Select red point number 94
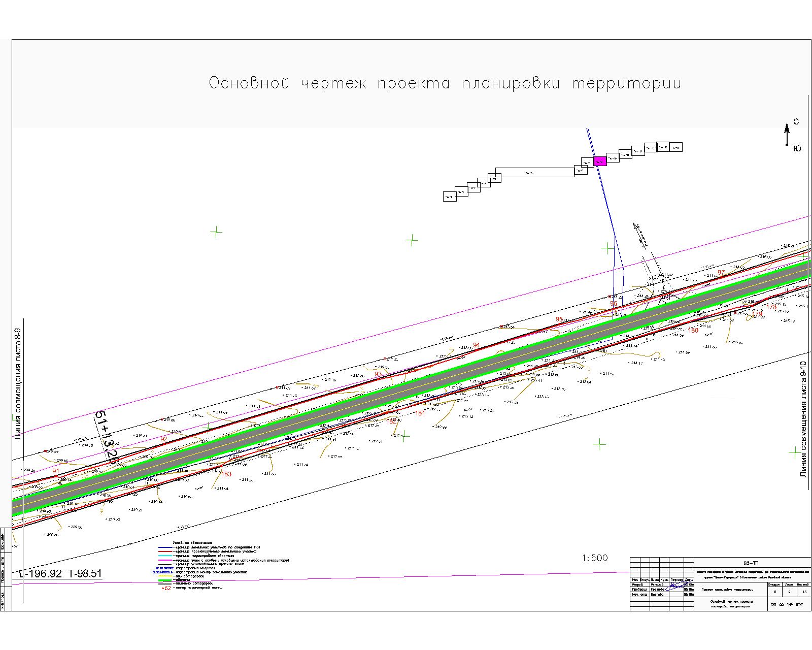 pos(476,345)
